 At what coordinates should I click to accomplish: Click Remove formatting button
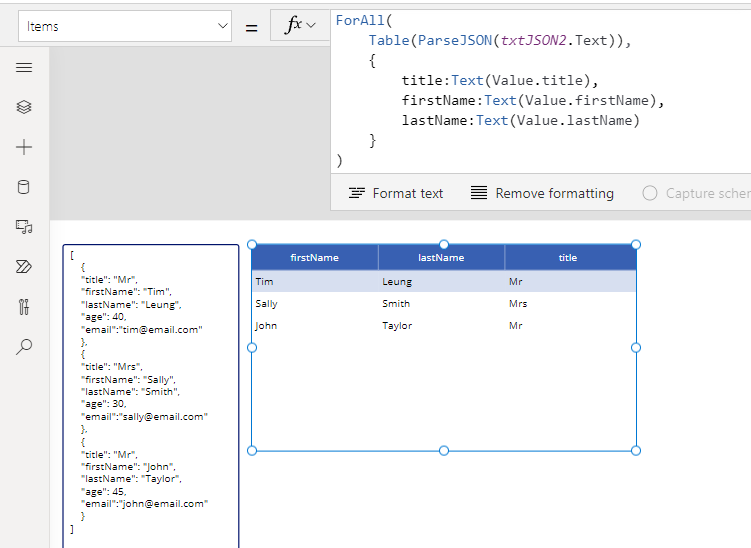coord(542,193)
